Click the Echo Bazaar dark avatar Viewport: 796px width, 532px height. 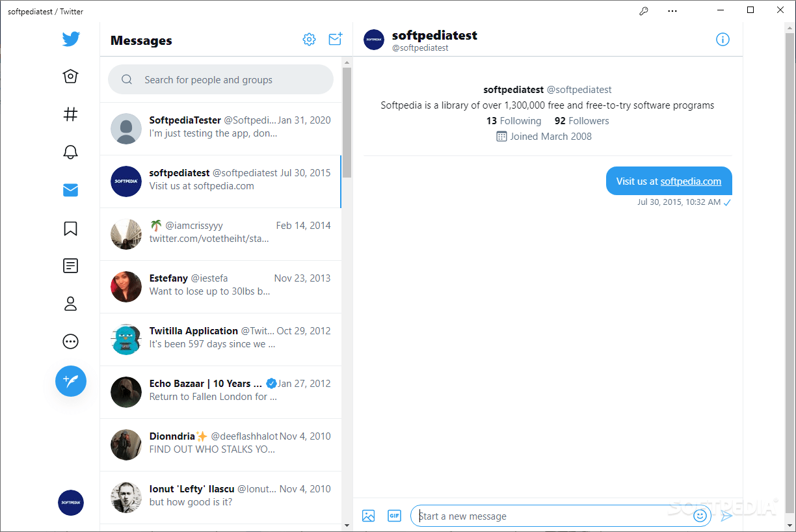tap(126, 392)
